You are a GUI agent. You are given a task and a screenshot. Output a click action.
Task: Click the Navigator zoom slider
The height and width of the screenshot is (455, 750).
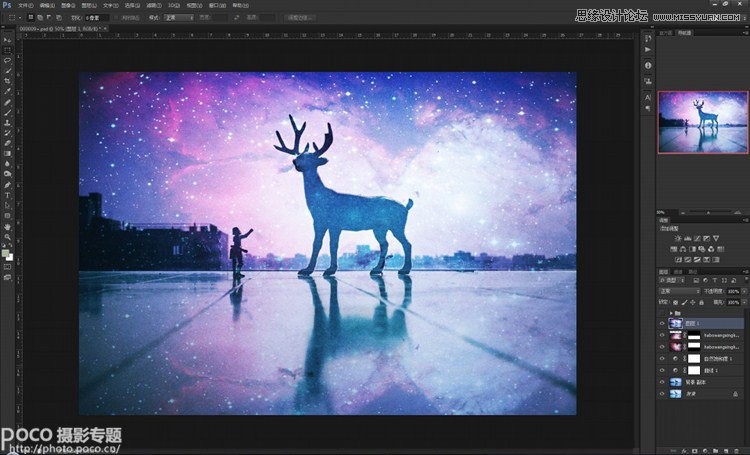click(x=708, y=212)
